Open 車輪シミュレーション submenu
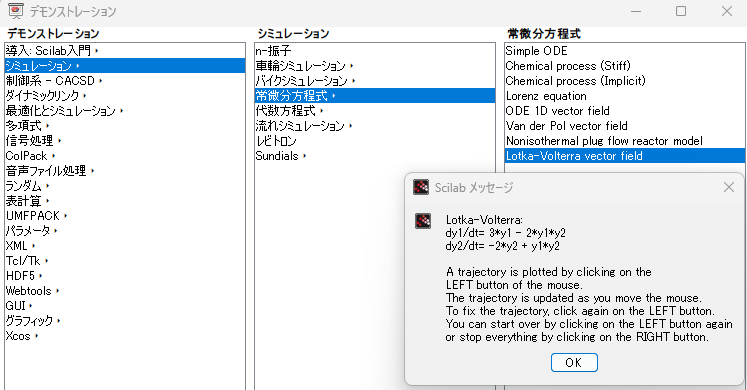This screenshot has width=747, height=390. tap(375, 66)
